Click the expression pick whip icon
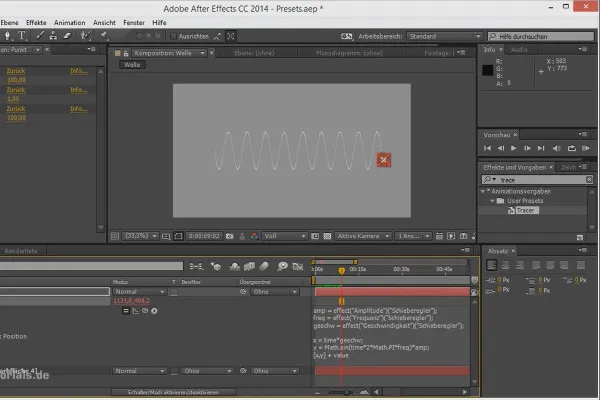Screen dimensions: 600x400 click(x=145, y=311)
